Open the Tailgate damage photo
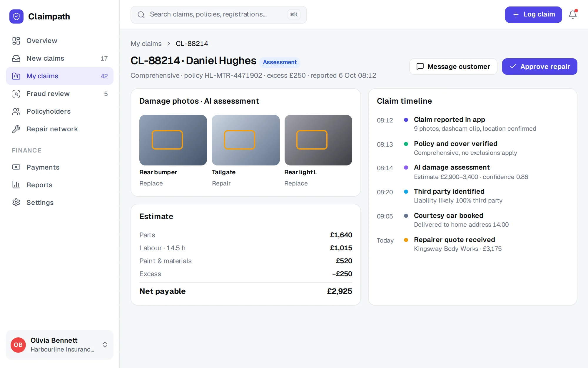The image size is (588, 368). [x=245, y=140]
